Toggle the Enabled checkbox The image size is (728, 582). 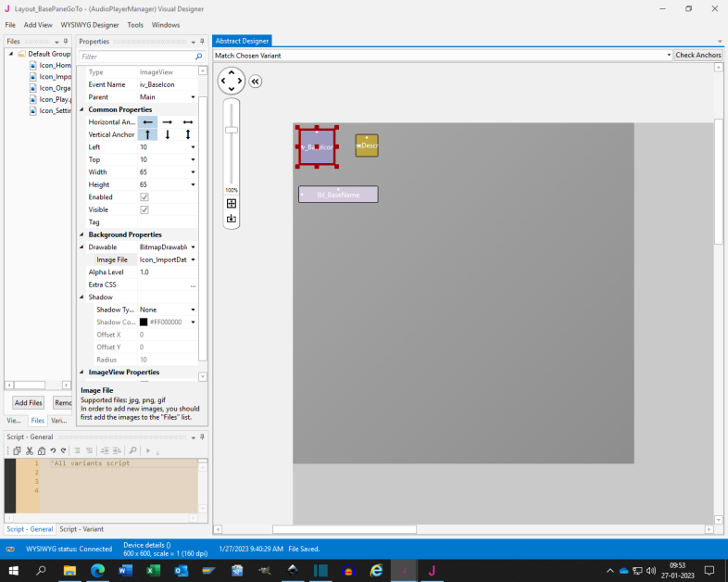pos(144,197)
